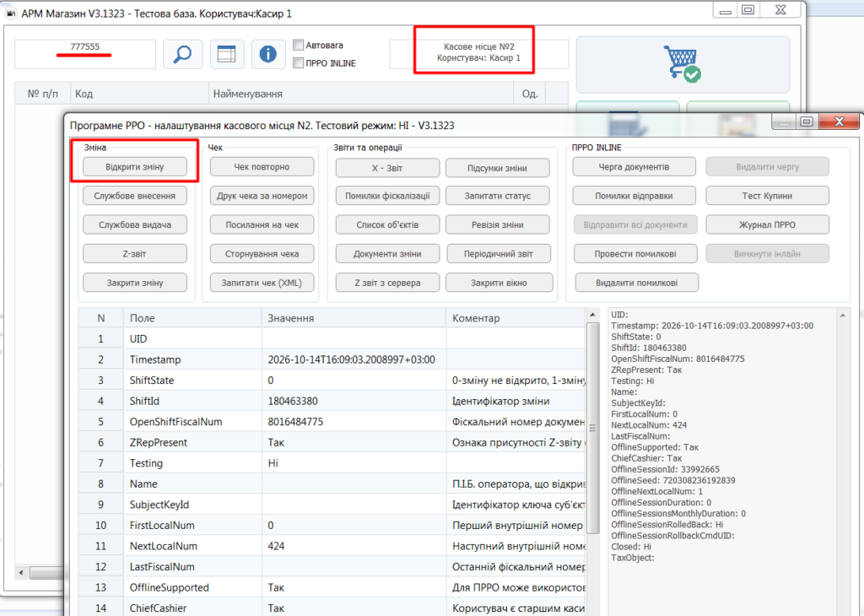Click Ревізія зміни button
The height and width of the screenshot is (616, 864).
coord(498,224)
